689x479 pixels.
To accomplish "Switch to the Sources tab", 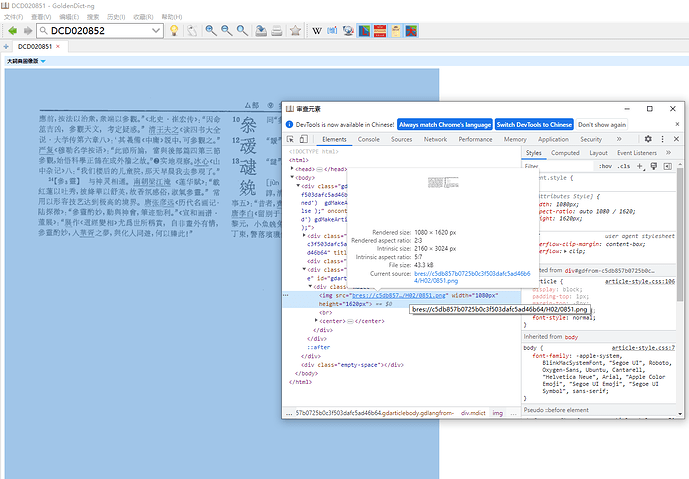I will [402, 139].
